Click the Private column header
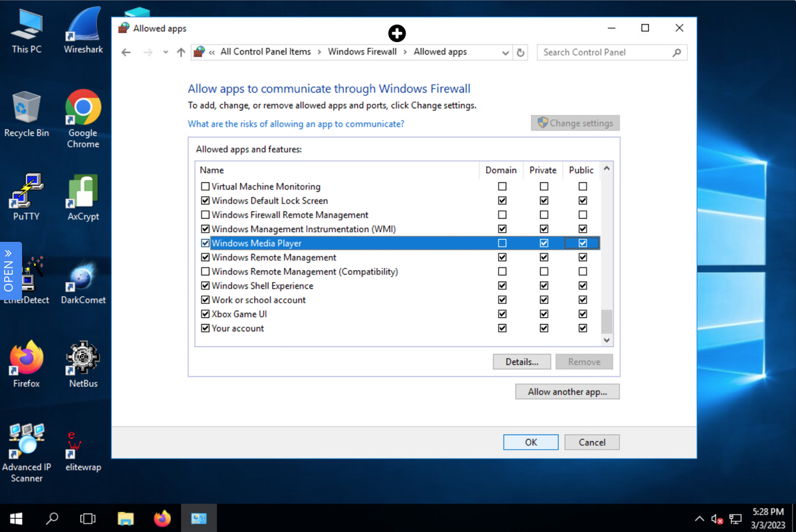The width and height of the screenshot is (796, 532). (x=543, y=170)
